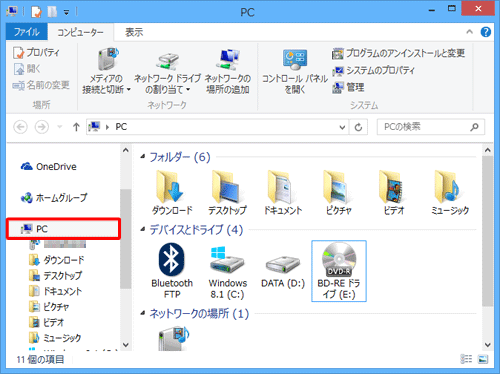Open システムのプロパティ
500x374 pixels.
(373, 70)
